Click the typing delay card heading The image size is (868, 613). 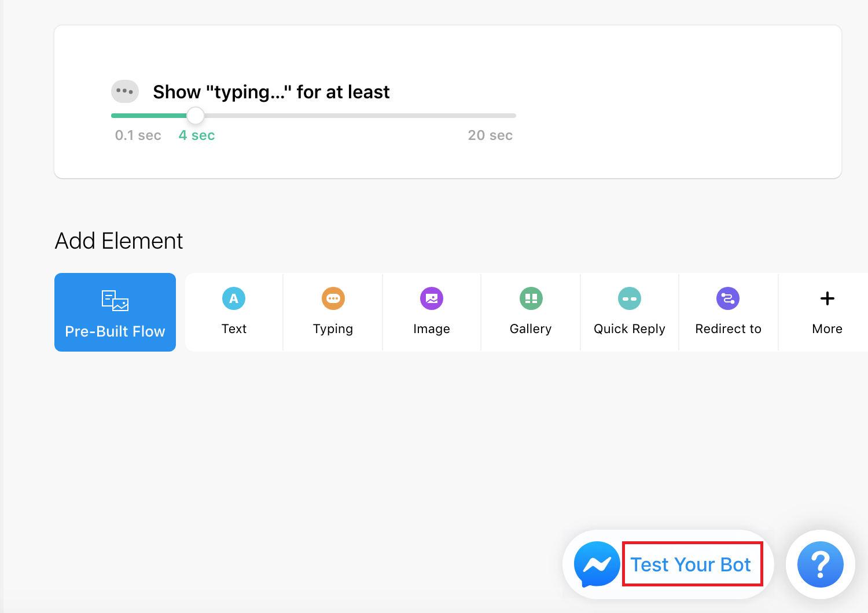[x=271, y=91]
